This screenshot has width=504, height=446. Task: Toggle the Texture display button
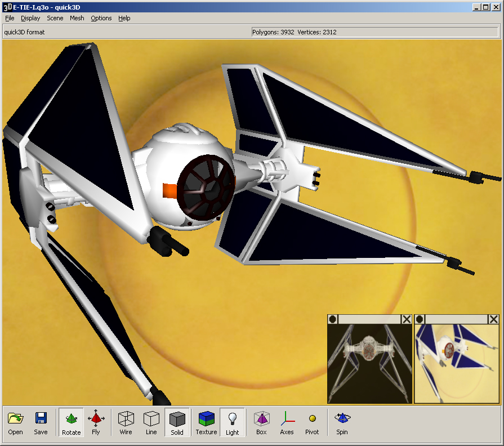[206, 422]
